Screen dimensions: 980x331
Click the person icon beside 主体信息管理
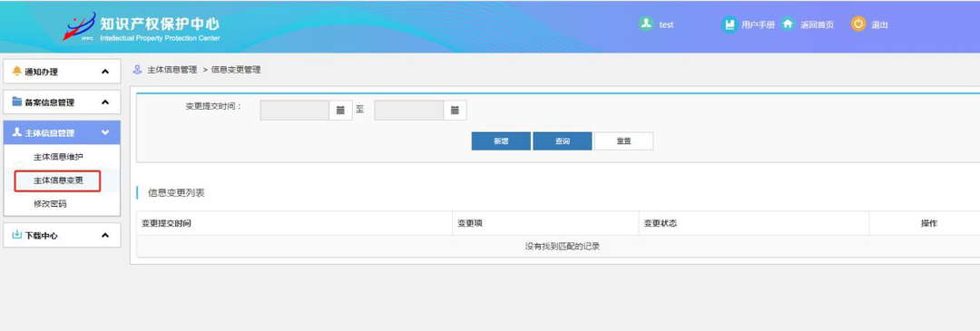pos(17,132)
